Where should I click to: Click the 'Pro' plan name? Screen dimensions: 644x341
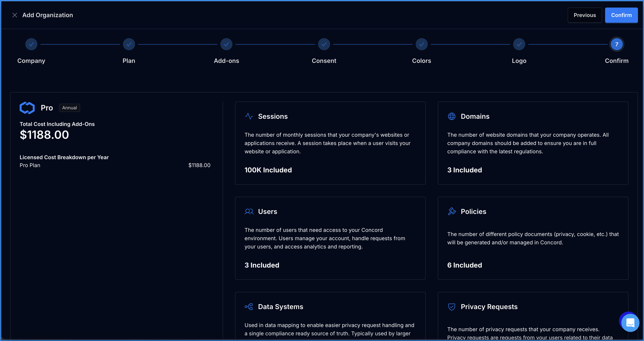click(x=47, y=108)
